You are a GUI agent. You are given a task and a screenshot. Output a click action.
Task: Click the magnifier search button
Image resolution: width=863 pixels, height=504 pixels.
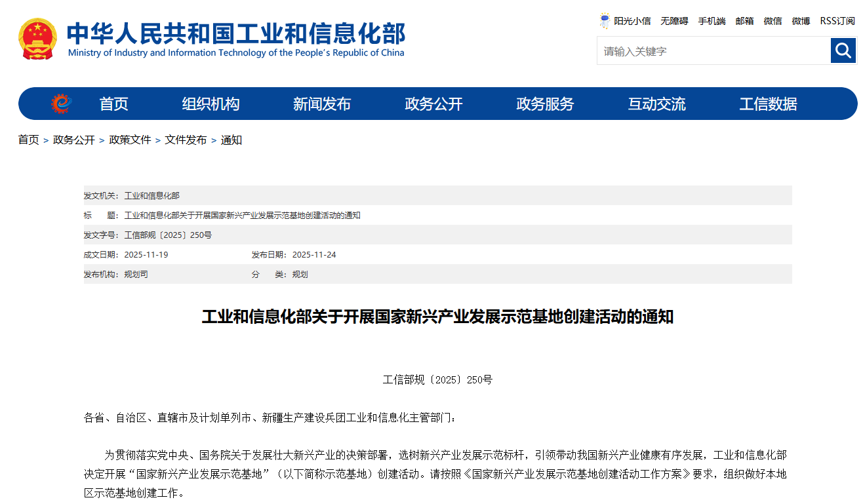pyautogui.click(x=843, y=50)
